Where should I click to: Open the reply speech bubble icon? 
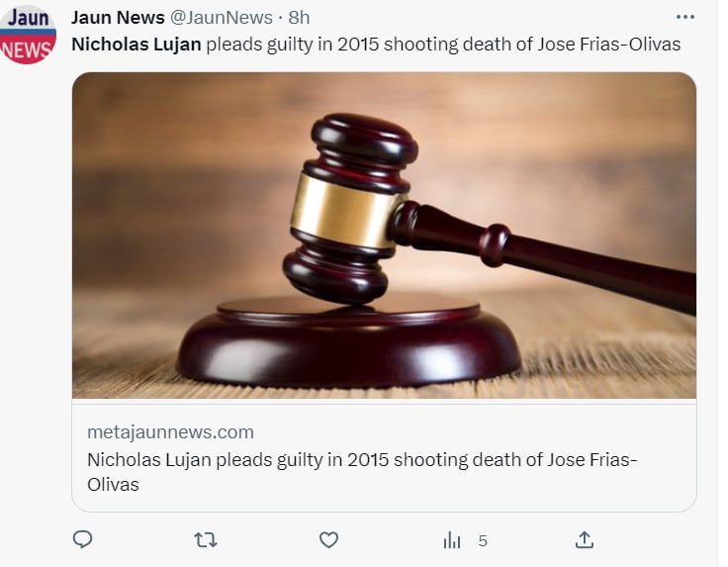[x=83, y=539]
